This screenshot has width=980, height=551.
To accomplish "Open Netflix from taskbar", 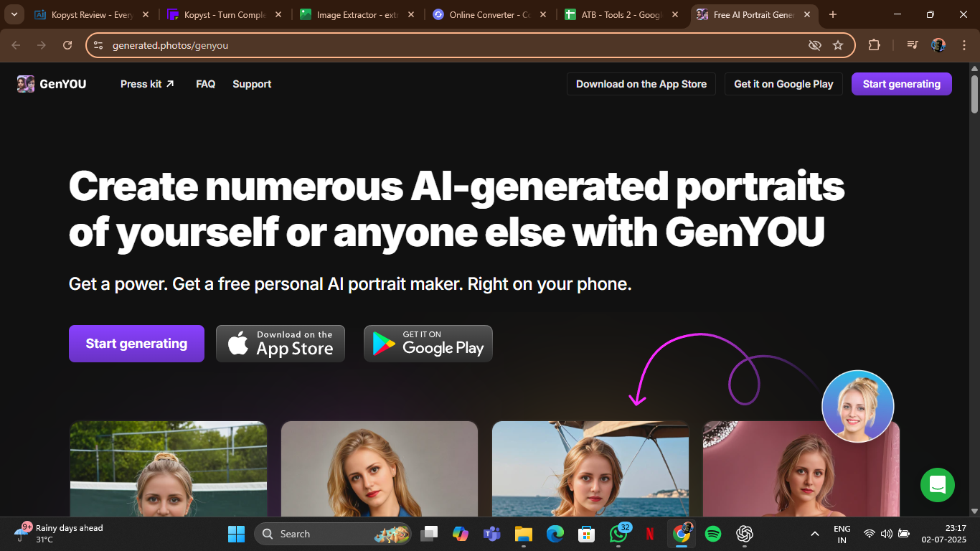I will (x=650, y=534).
